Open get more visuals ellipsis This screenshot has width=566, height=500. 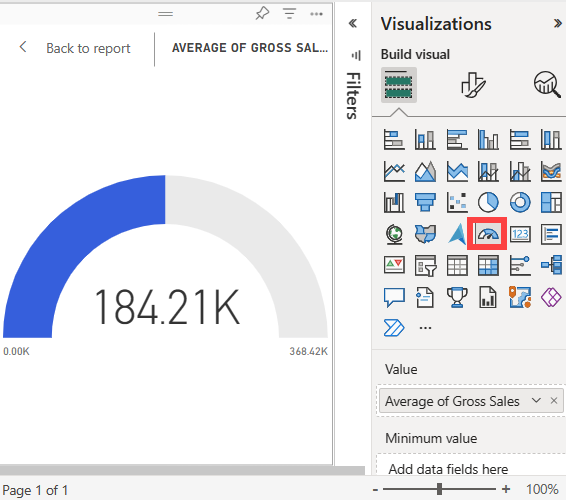[425, 328]
